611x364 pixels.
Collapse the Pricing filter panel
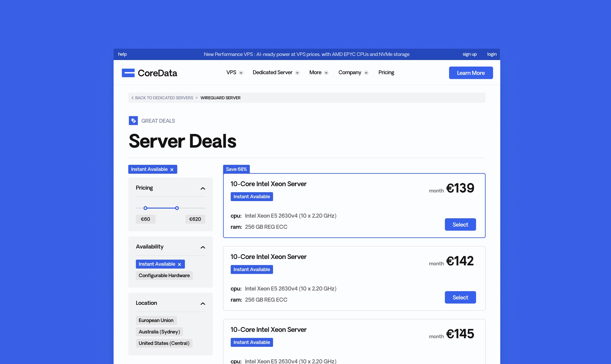[203, 188]
